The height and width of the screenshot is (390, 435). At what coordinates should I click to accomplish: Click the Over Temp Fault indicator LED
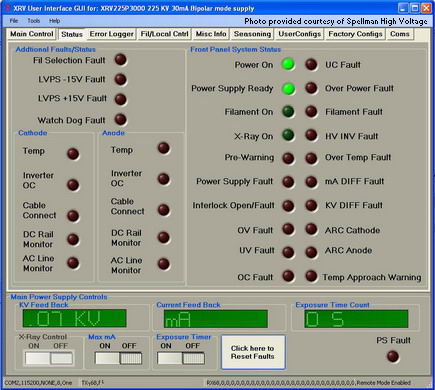(x=311, y=158)
